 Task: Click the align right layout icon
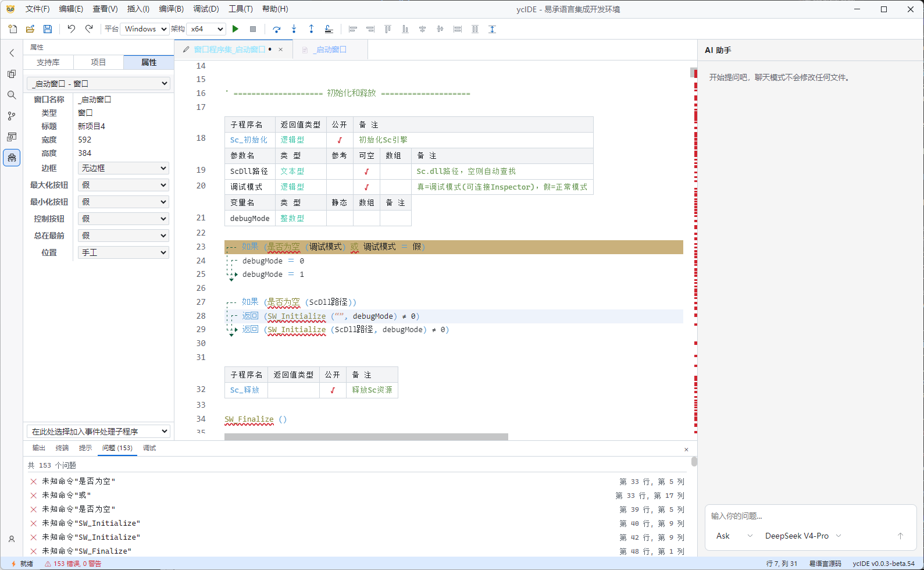point(370,29)
